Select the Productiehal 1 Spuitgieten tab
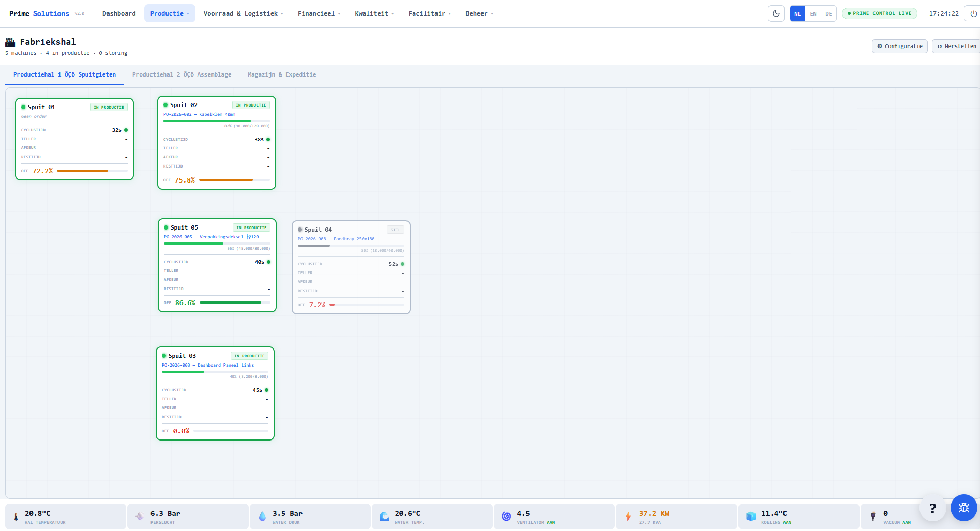The height and width of the screenshot is (531, 980). [65, 74]
